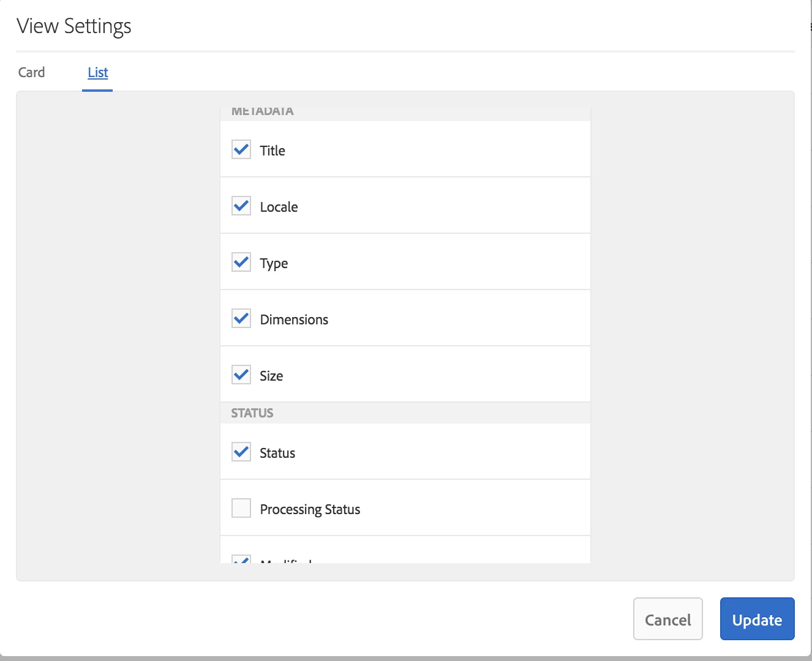The height and width of the screenshot is (661, 812).
Task: Click the blue Update button
Action: tap(757, 619)
